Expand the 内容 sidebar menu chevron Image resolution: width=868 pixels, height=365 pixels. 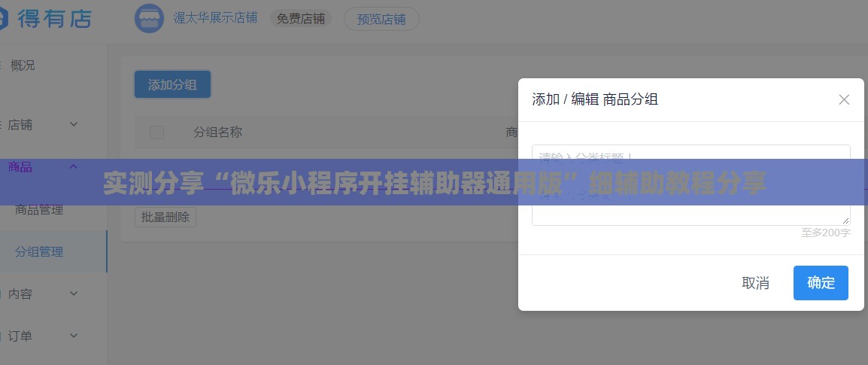click(x=74, y=294)
